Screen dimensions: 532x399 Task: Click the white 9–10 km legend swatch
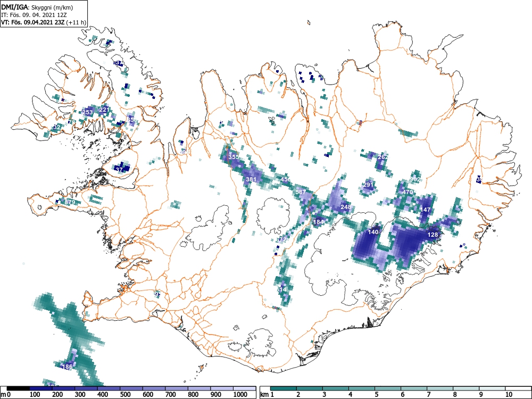click(x=492, y=388)
